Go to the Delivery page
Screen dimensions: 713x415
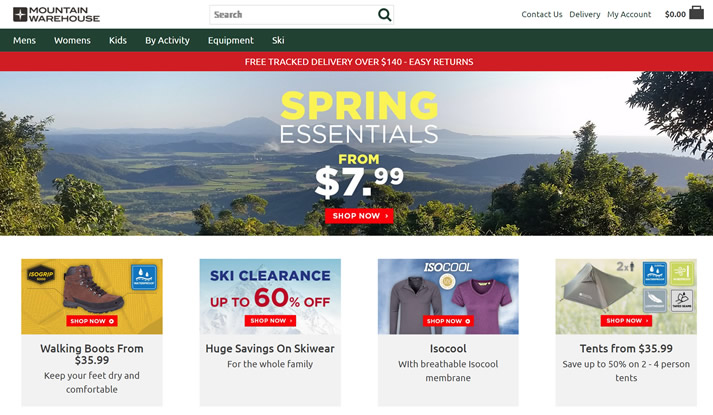(x=585, y=15)
